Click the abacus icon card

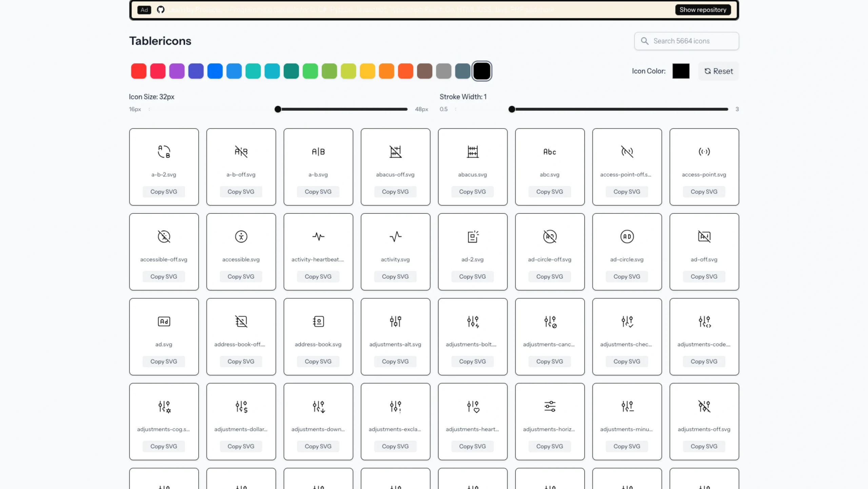pos(472,152)
